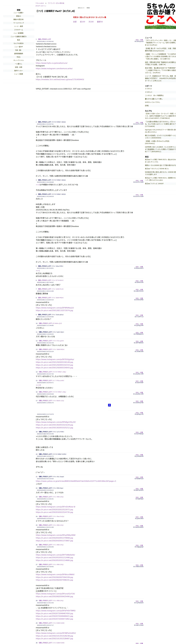This screenshot has width=176, height=644.
Task: Go to 市況1 board
Action: [18, 57]
